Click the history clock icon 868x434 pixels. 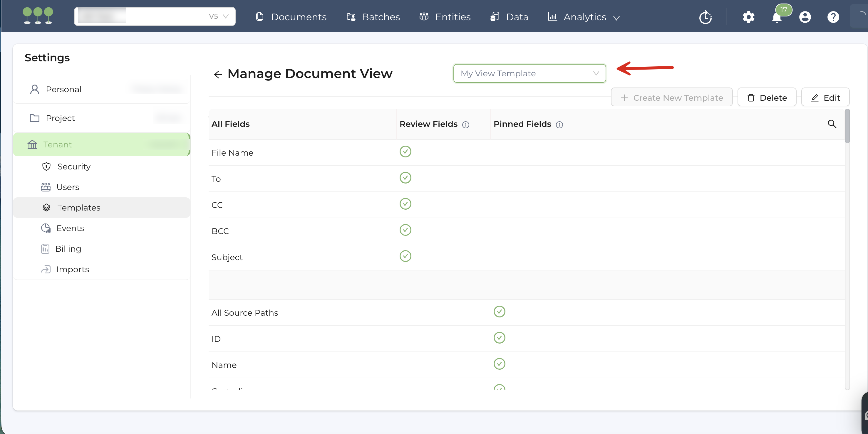705,17
